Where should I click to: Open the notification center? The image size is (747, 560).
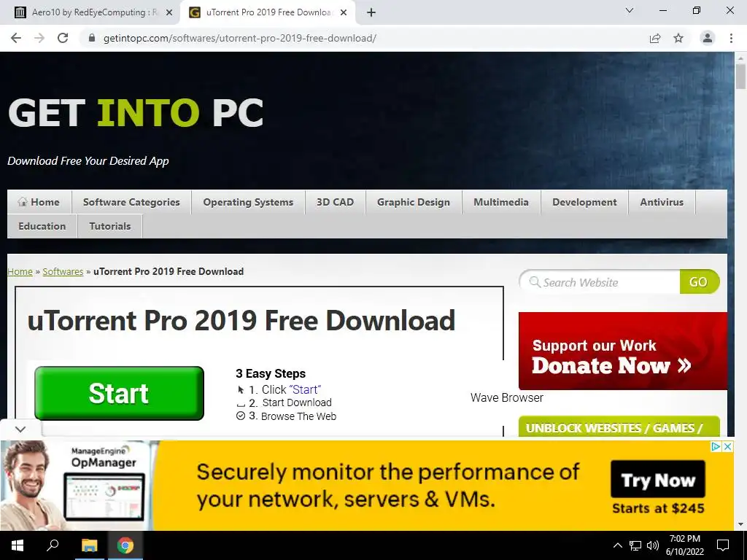click(723, 545)
